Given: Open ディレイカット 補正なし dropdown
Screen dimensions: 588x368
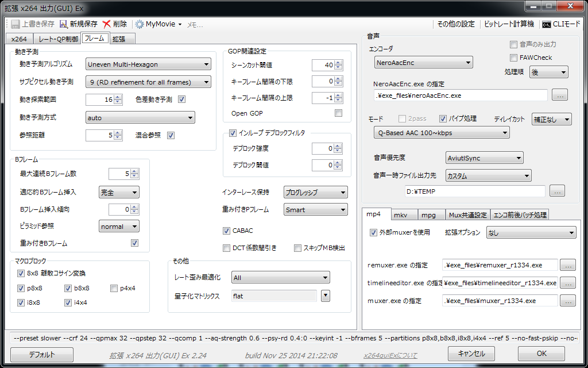Looking at the screenshot, I should (552, 120).
